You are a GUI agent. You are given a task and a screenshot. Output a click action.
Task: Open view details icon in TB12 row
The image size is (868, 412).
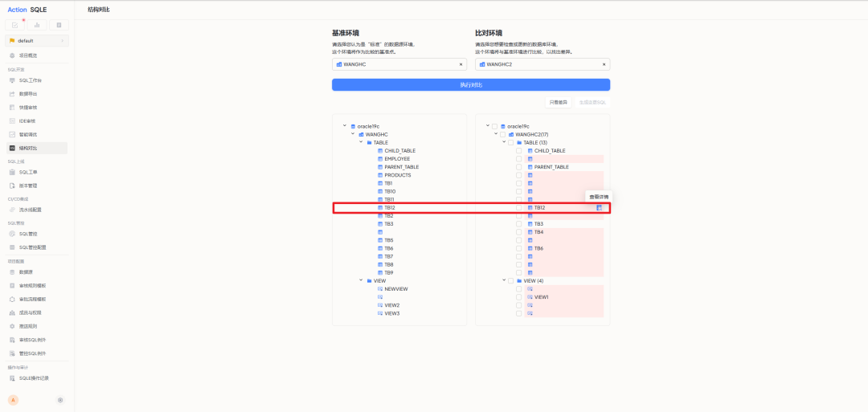pyautogui.click(x=599, y=207)
